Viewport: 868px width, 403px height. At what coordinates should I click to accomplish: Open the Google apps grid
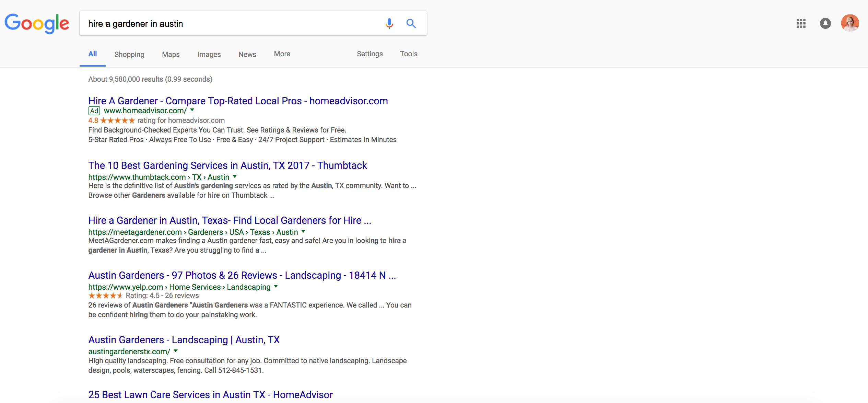click(x=801, y=23)
